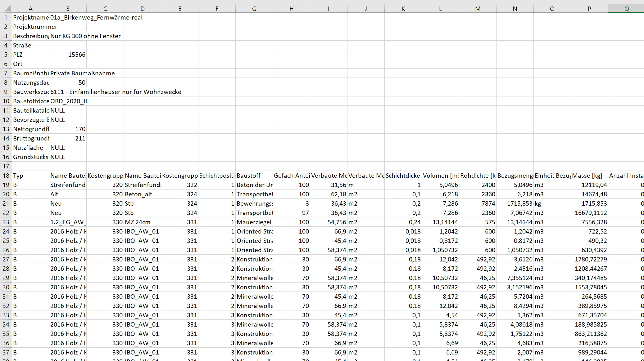Viewport: 644px width, 361px height.
Task: Select mass value 863,211362
Action: (x=589, y=334)
